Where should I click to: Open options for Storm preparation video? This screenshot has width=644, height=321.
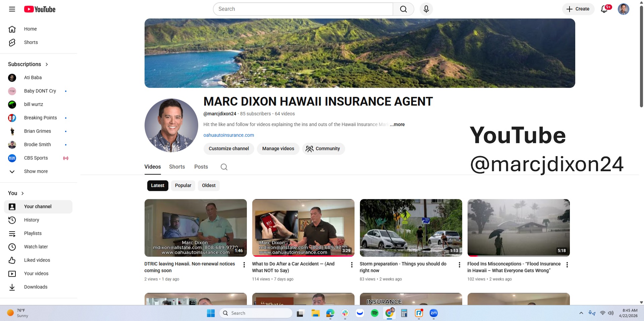pyautogui.click(x=460, y=265)
